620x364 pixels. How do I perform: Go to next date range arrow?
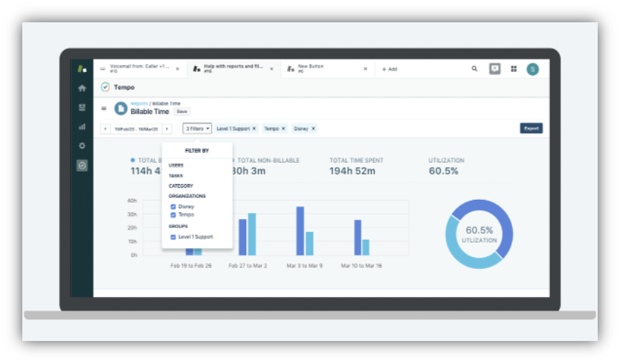[167, 129]
